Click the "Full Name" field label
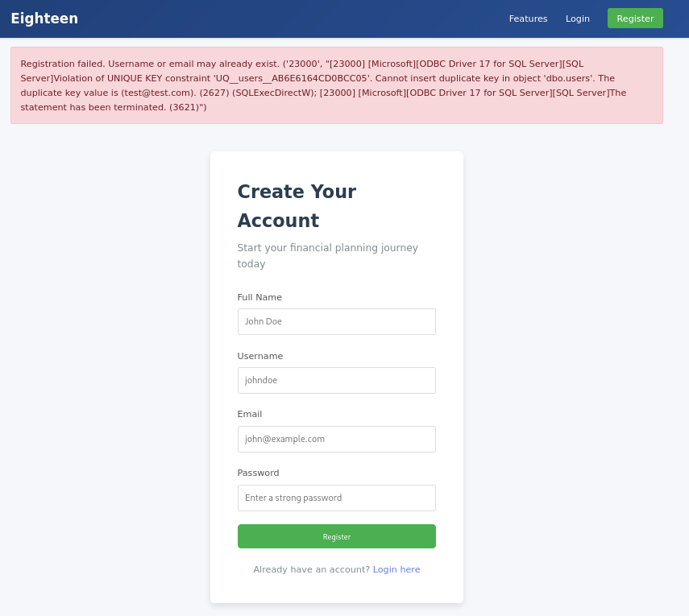689x616 pixels. [x=259, y=297]
